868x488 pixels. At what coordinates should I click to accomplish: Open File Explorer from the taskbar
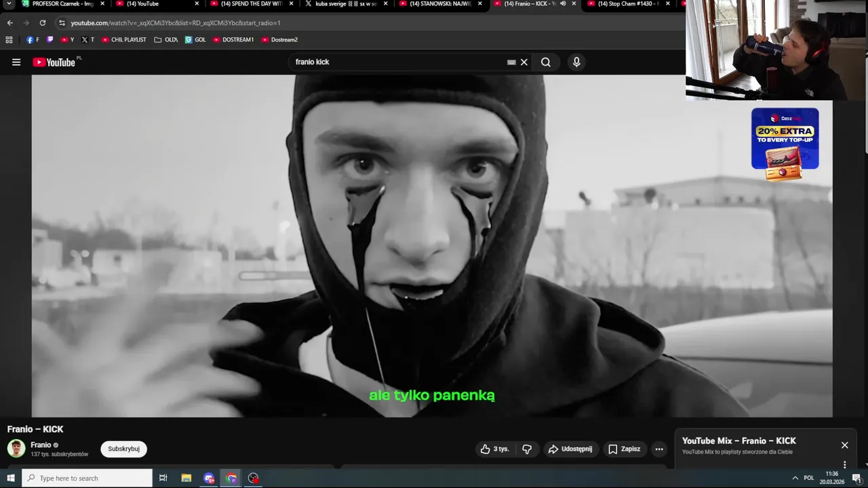point(186,478)
